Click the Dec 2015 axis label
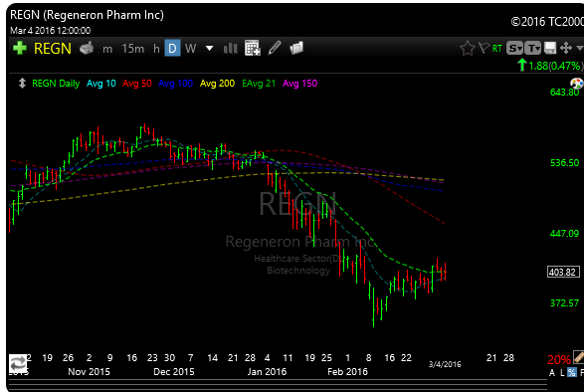The width and height of the screenshot is (584, 392). coord(173,372)
